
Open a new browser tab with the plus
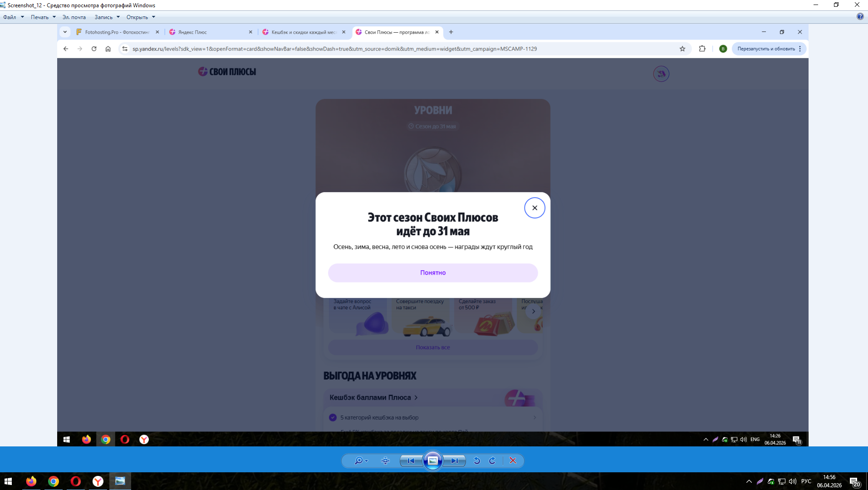[451, 32]
